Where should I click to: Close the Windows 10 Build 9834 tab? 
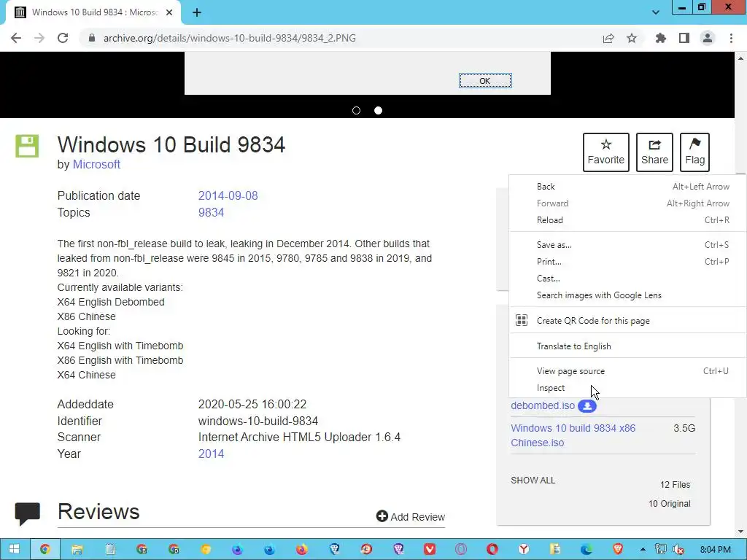[x=169, y=12]
